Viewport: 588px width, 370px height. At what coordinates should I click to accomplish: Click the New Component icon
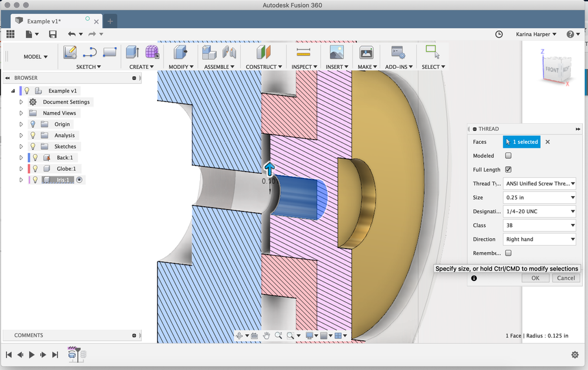209,52
